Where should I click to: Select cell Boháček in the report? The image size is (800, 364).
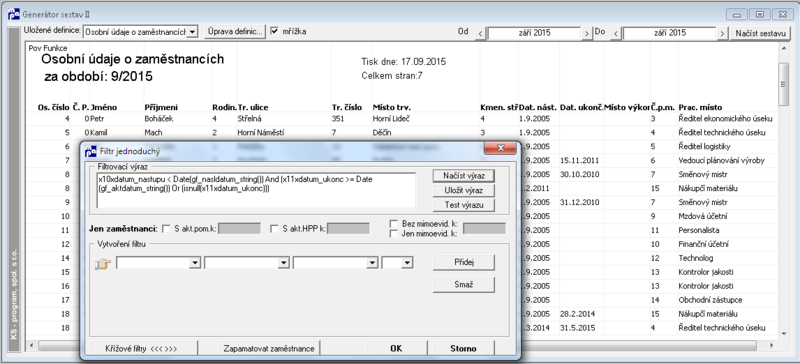tap(159, 119)
